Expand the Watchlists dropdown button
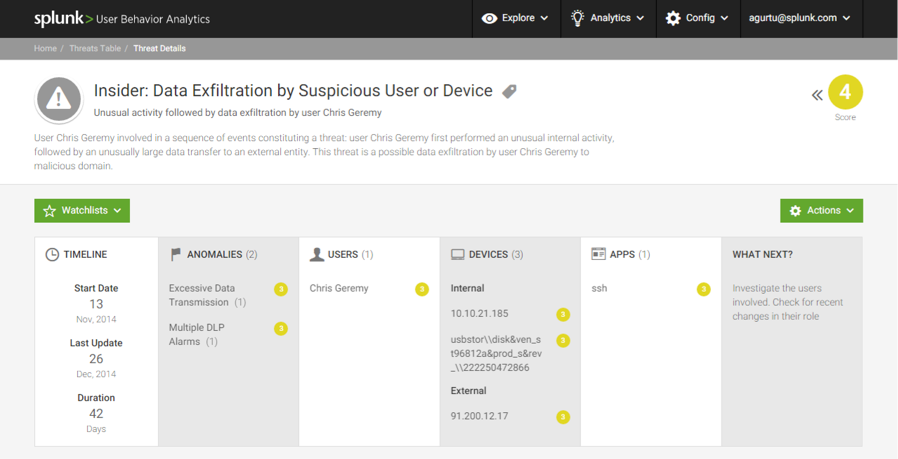The height and width of the screenshot is (459, 898). (82, 211)
